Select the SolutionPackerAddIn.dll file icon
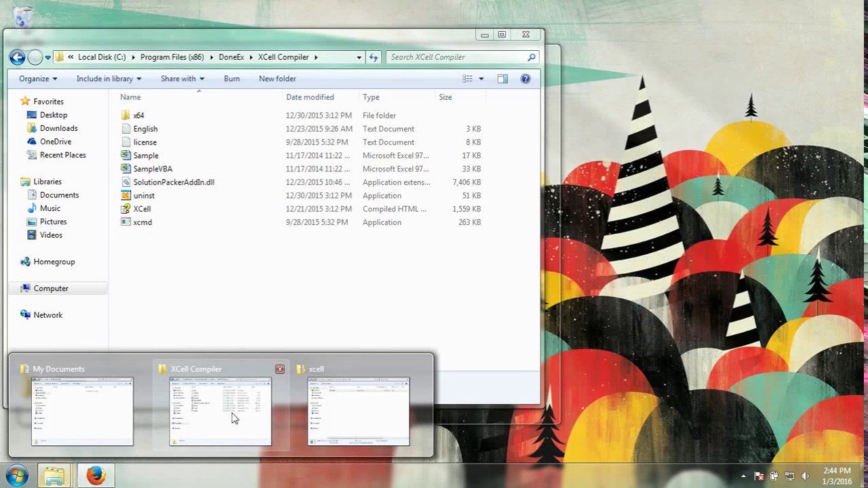This screenshot has width=868, height=488. [x=125, y=182]
